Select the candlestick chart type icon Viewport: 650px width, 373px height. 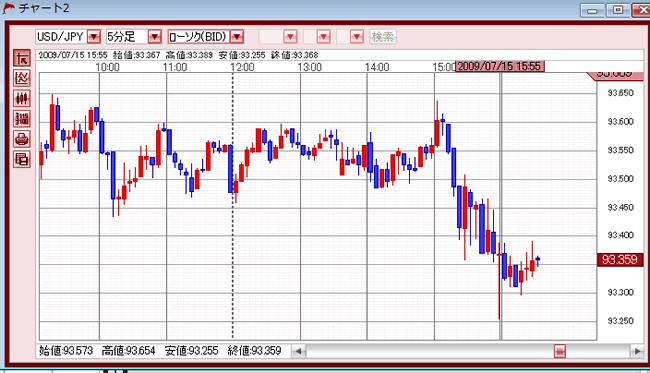pos(22,98)
